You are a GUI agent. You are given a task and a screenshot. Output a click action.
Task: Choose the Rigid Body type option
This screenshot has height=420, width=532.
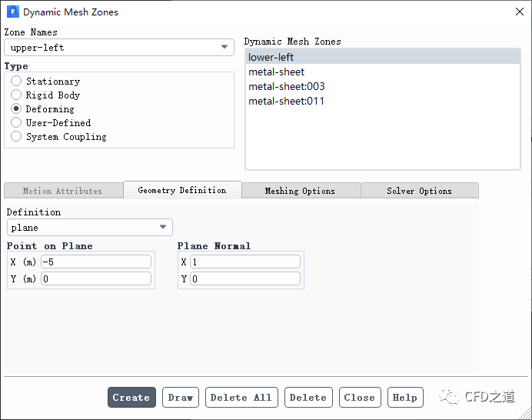coord(16,95)
